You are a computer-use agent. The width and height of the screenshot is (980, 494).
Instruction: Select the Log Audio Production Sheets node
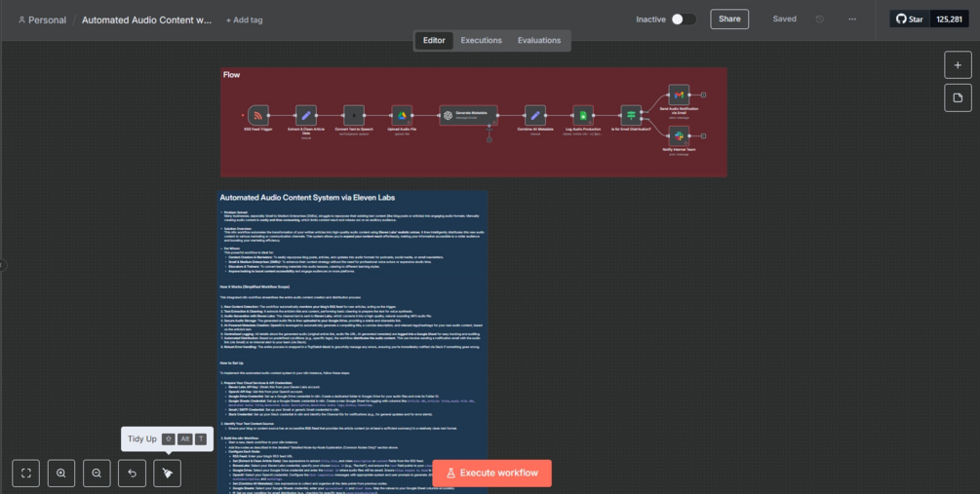(583, 116)
